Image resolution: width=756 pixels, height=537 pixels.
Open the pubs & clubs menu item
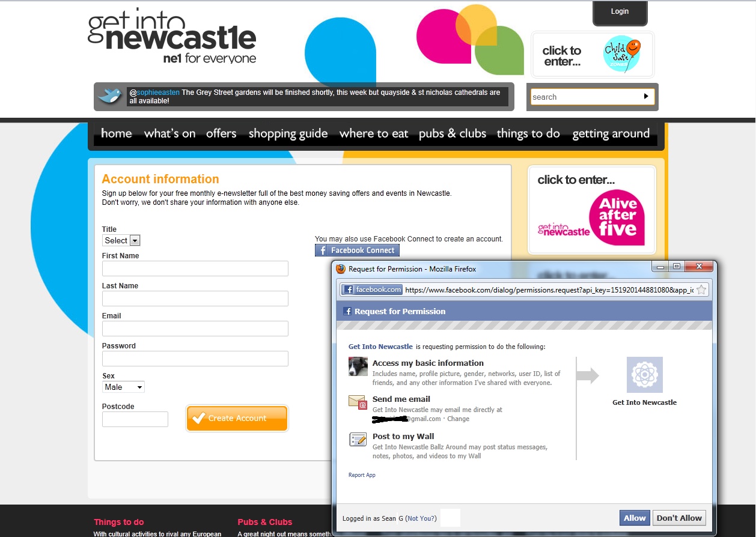point(453,133)
